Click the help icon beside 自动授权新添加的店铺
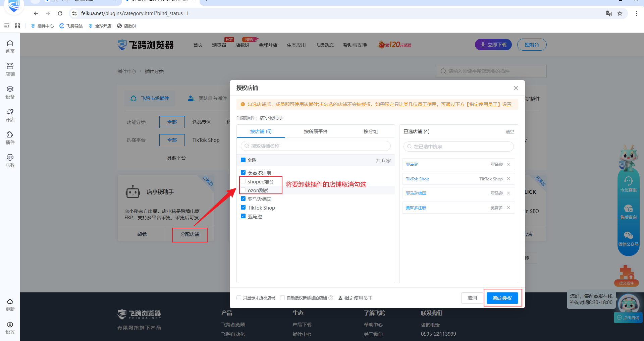The image size is (644, 341). coord(331,298)
